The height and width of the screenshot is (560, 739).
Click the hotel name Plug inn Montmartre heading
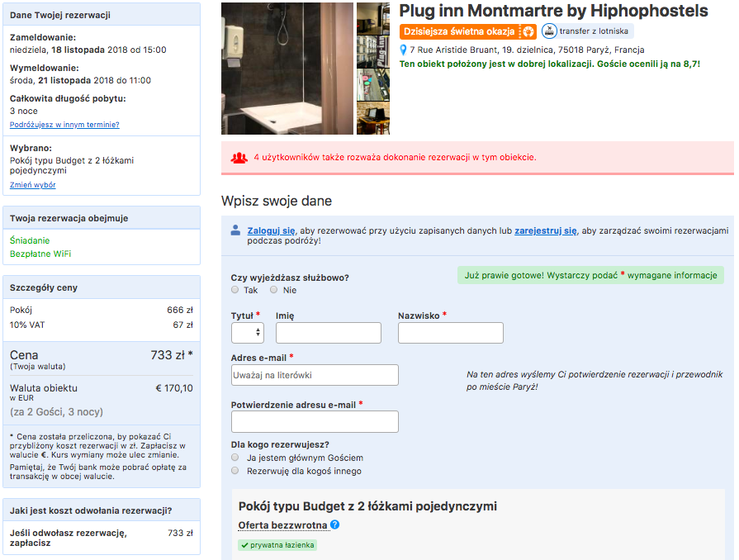pyautogui.click(x=553, y=11)
